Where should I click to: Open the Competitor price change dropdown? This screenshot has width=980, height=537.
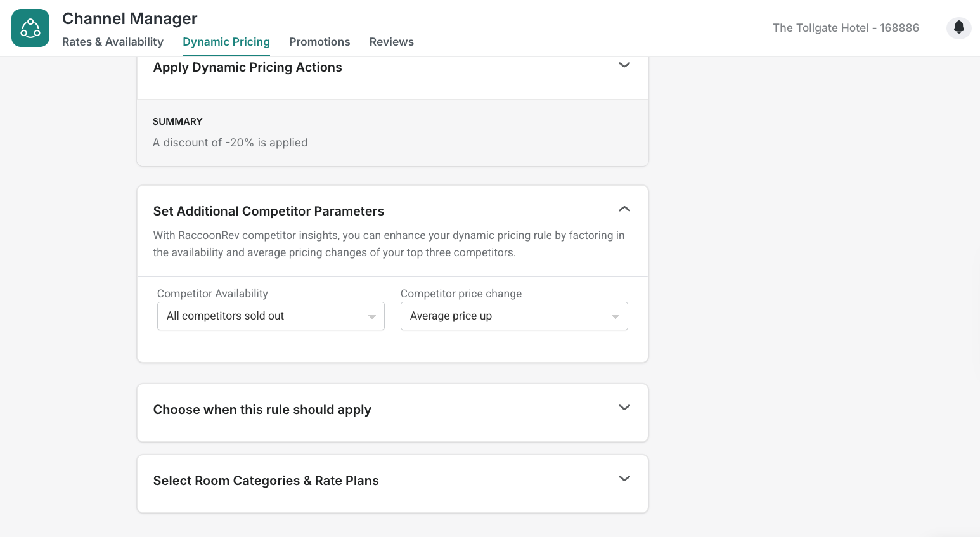click(514, 316)
